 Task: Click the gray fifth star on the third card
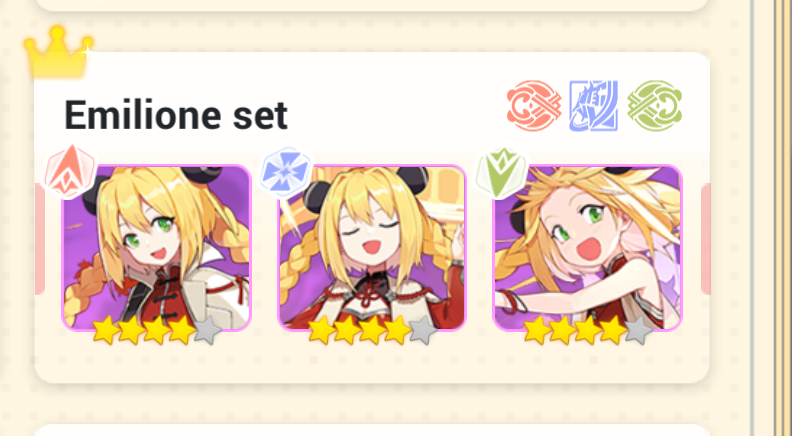[638, 330]
